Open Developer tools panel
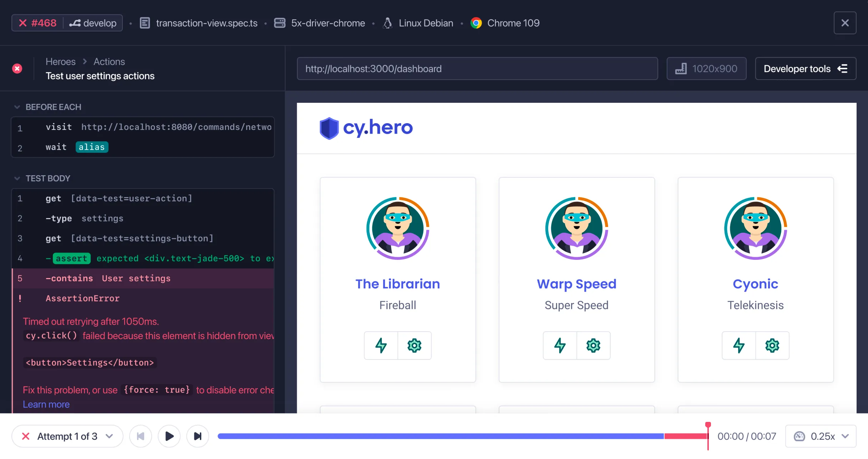868x459 pixels. (x=805, y=69)
